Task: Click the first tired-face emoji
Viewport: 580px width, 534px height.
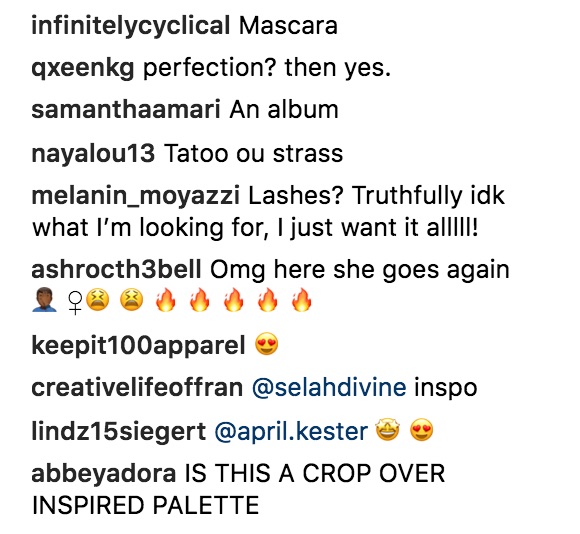Action: click(x=98, y=300)
